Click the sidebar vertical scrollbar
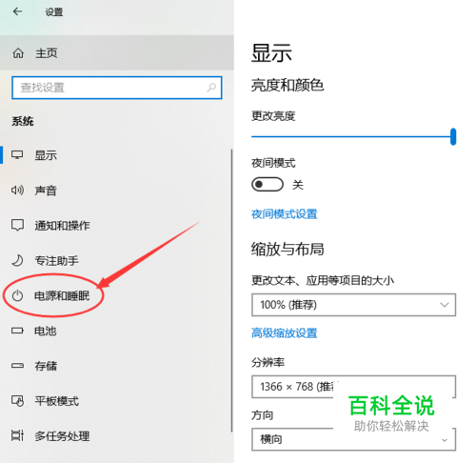The image size is (476, 463). click(231, 291)
